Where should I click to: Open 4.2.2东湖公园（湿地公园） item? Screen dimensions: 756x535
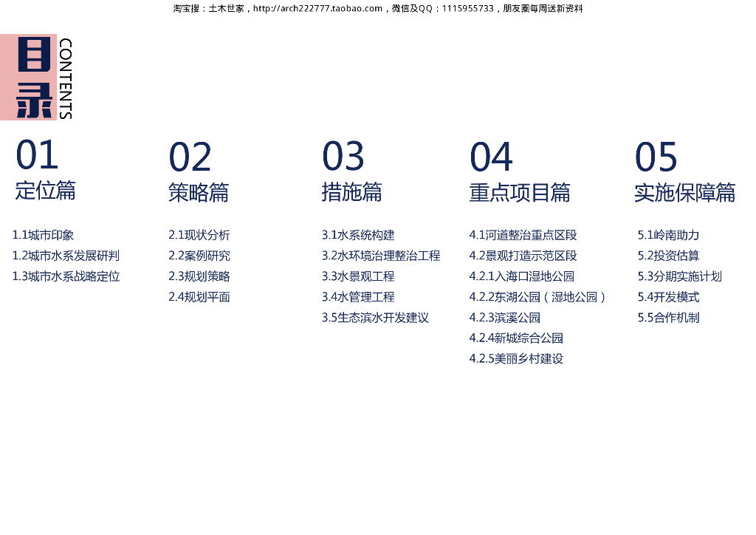tap(538, 297)
